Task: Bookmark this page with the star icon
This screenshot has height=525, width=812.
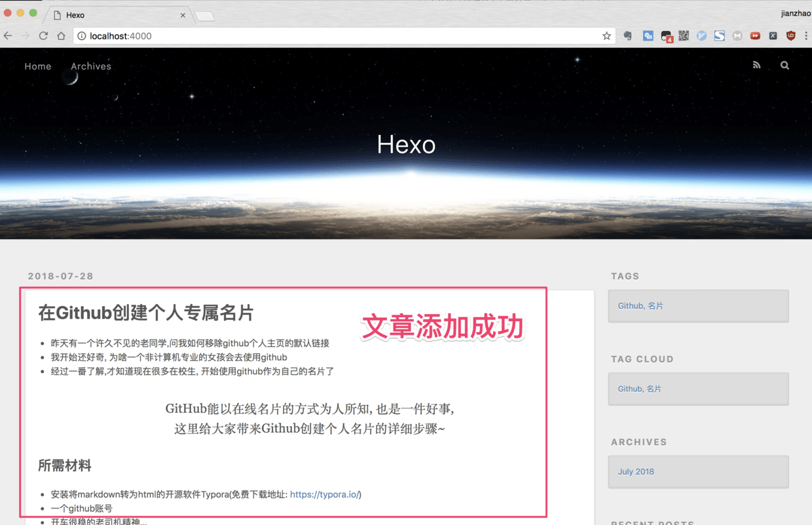Action: click(606, 36)
